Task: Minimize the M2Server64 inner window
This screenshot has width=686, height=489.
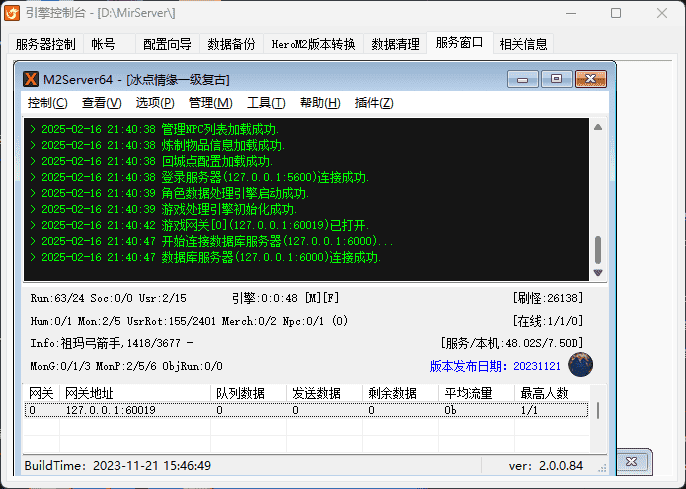Action: tap(523, 78)
